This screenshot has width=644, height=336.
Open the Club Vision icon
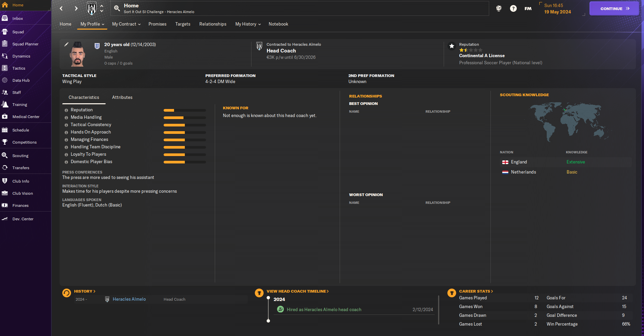point(5,193)
